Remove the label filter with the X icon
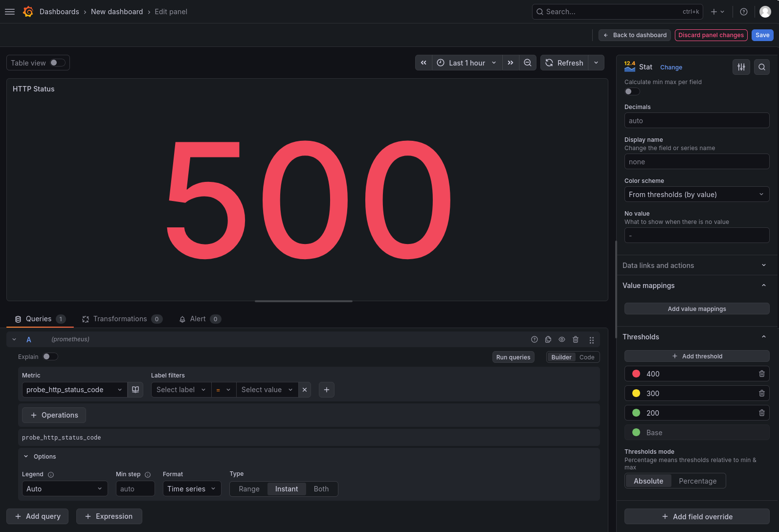 point(305,390)
